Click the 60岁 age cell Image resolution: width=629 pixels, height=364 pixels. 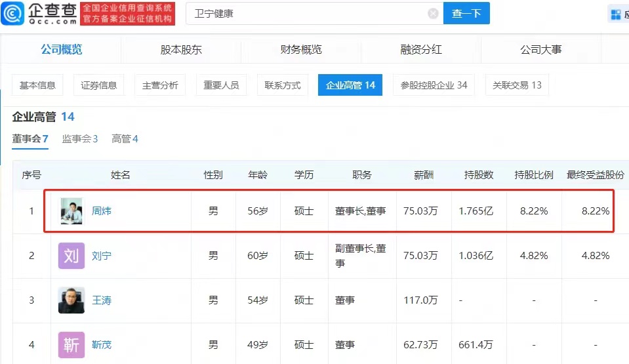pyautogui.click(x=258, y=256)
